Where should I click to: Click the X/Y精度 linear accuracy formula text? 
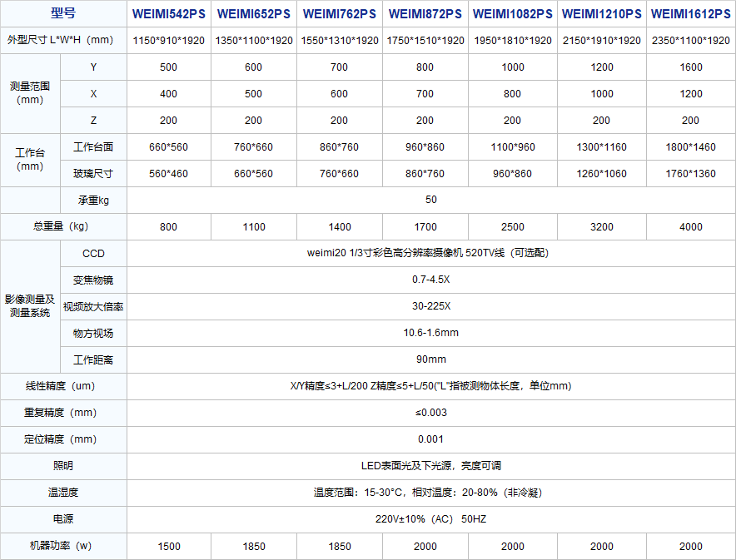(x=431, y=386)
